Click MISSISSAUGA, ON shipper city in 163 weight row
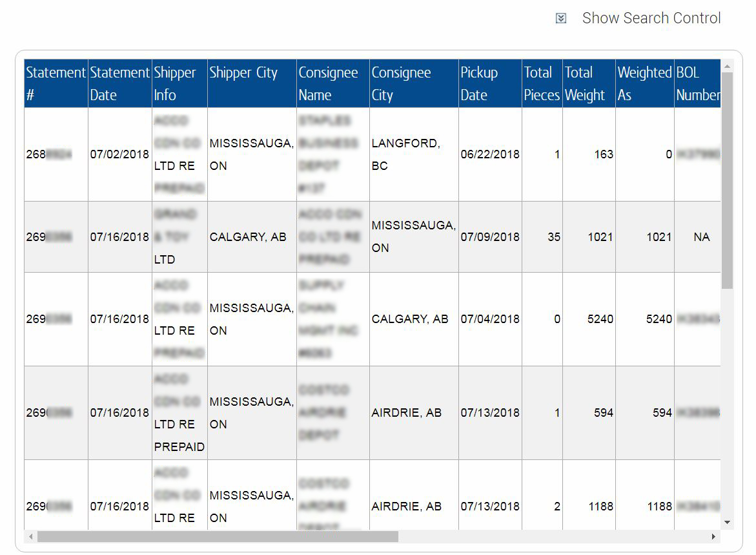The image size is (756, 555). pos(252,154)
